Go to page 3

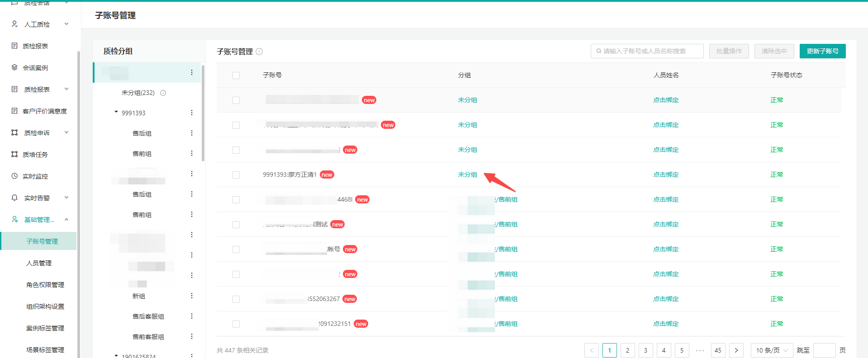(646, 350)
